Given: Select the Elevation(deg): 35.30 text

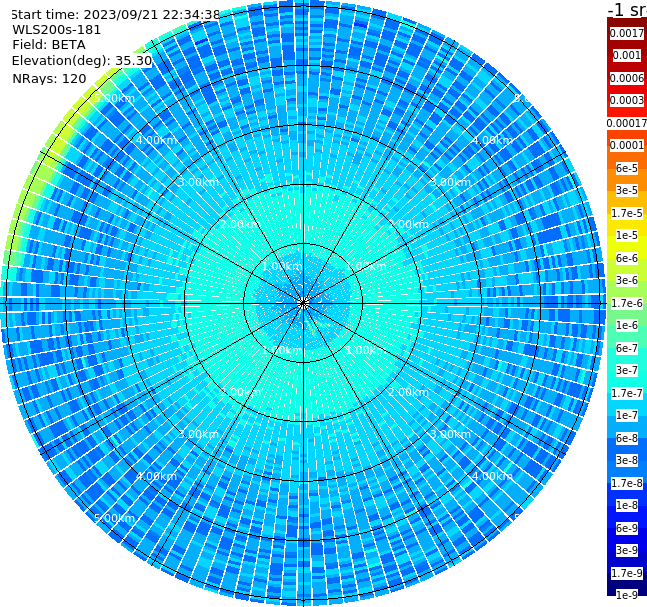Looking at the screenshot, I should (x=82, y=61).
